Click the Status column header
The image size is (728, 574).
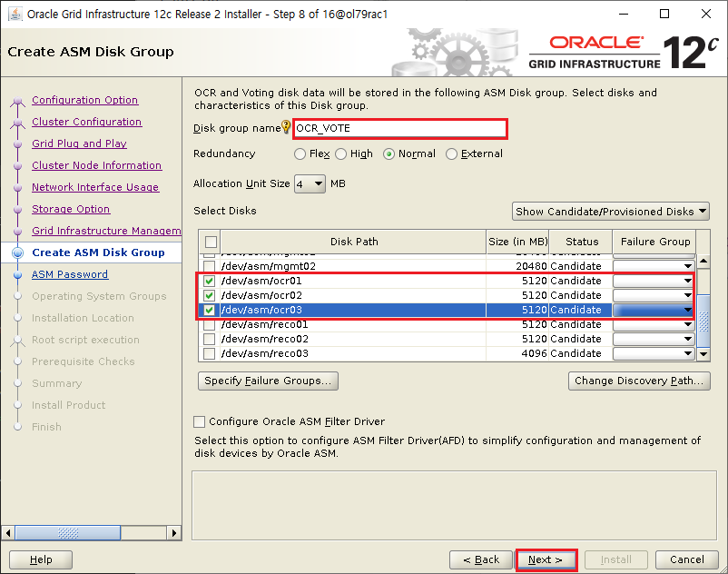pos(581,242)
